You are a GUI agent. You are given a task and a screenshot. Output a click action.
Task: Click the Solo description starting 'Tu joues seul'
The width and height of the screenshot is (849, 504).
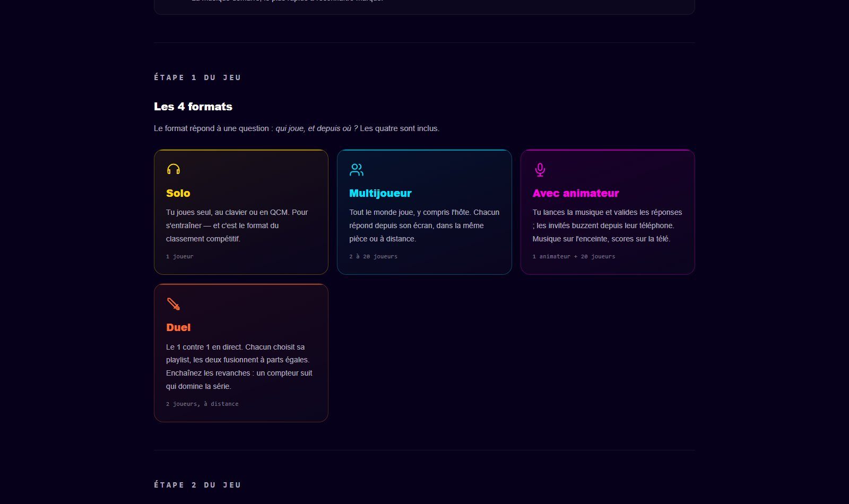pos(237,225)
